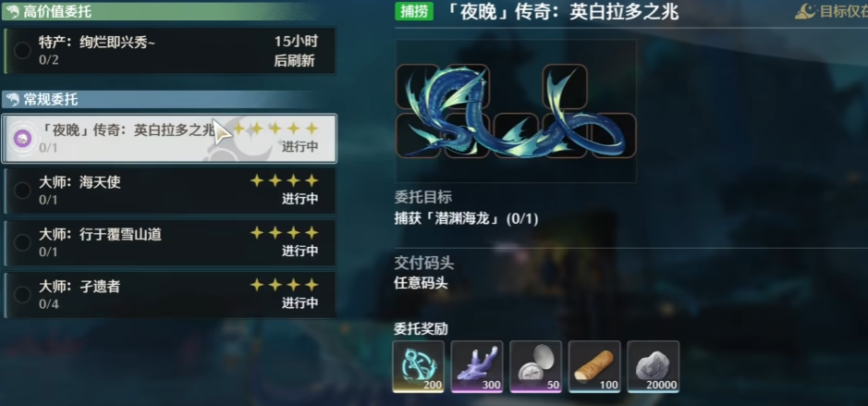The height and width of the screenshot is (406, 868).
Task: Open the 大师：海天使 commission entry
Action: [x=169, y=191]
